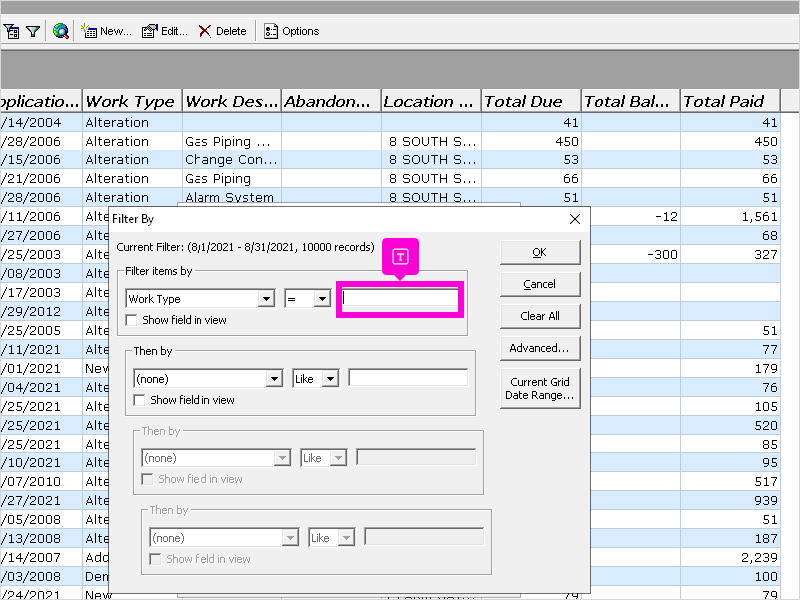
Task: Check Show field in view under Work Type
Action: (131, 320)
